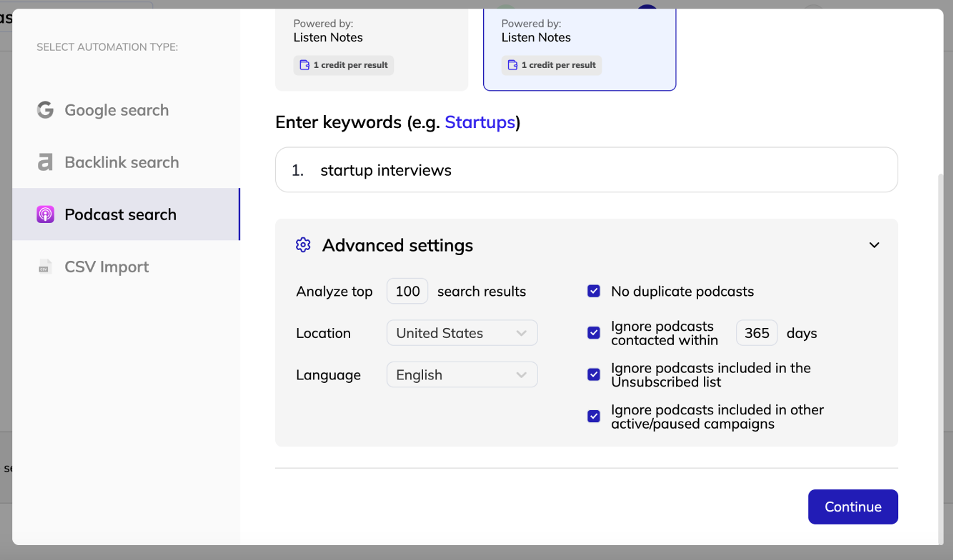Click the Analyze top 100 number field
The height and width of the screenshot is (560, 953).
(407, 291)
